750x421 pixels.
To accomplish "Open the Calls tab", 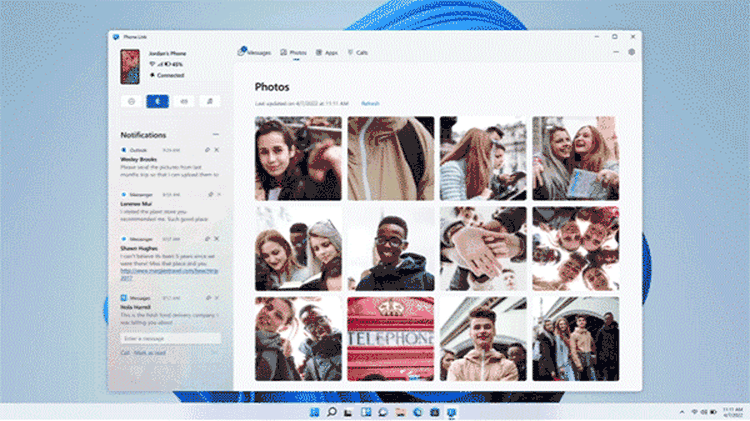I will pyautogui.click(x=357, y=52).
